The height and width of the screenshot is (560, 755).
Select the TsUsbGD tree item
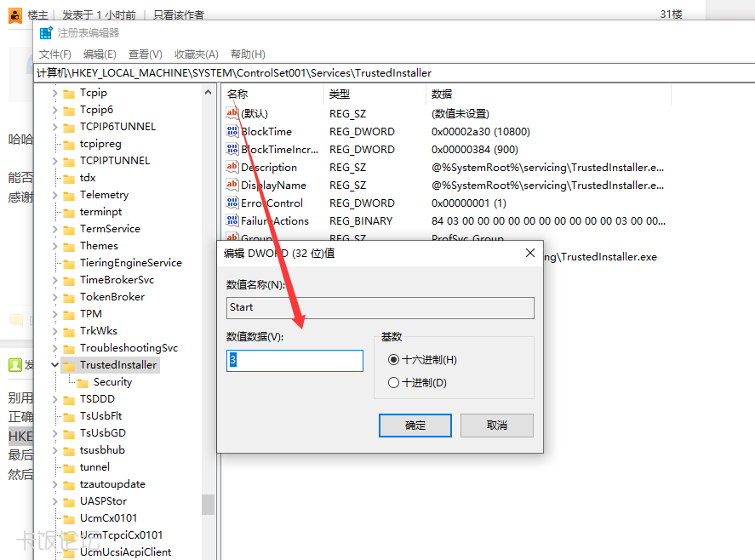coord(102,433)
